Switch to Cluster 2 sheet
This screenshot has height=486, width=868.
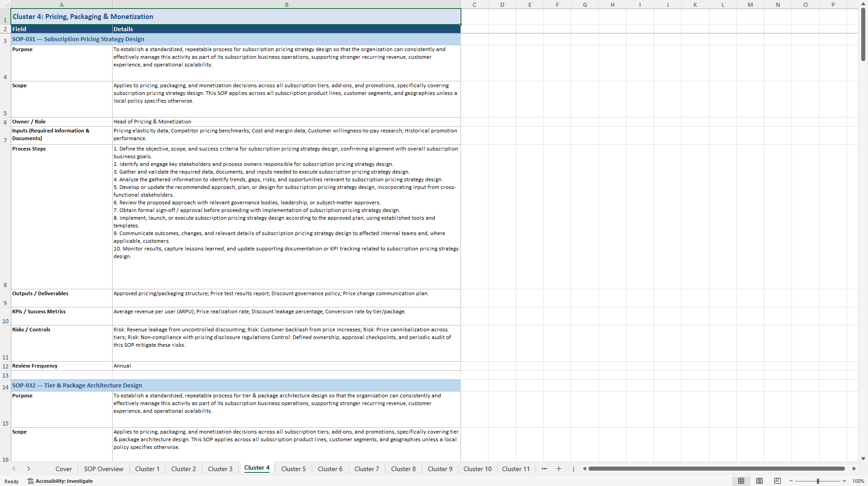[184, 469]
